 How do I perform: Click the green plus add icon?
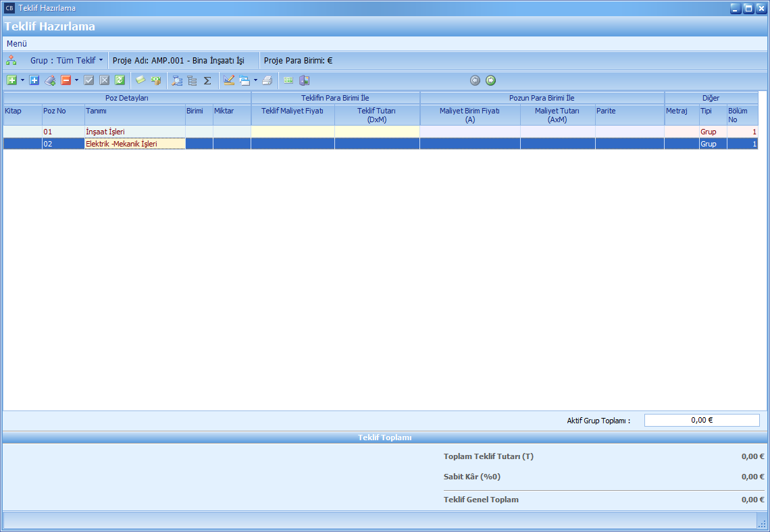click(11, 80)
